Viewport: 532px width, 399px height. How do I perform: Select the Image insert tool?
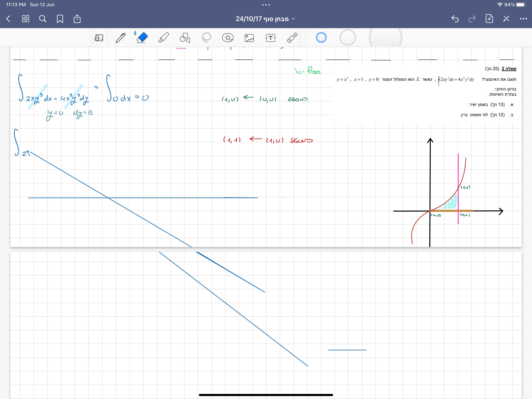click(x=249, y=38)
